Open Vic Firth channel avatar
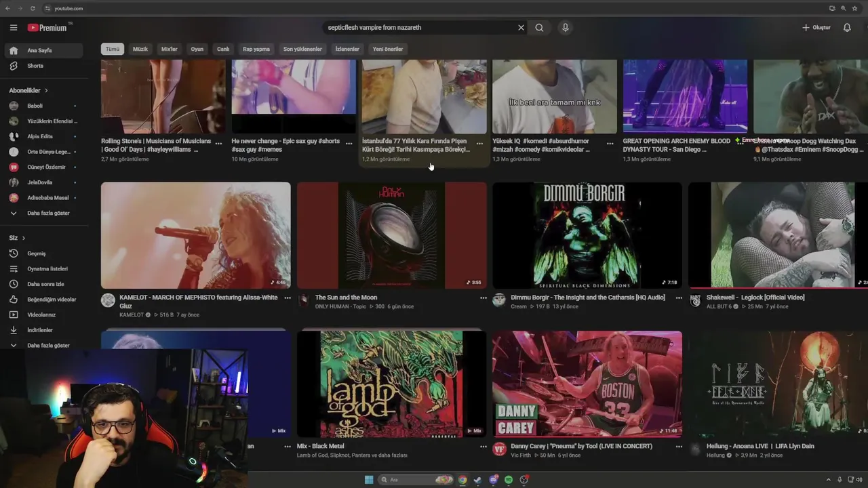This screenshot has width=868, height=488. [x=499, y=449]
